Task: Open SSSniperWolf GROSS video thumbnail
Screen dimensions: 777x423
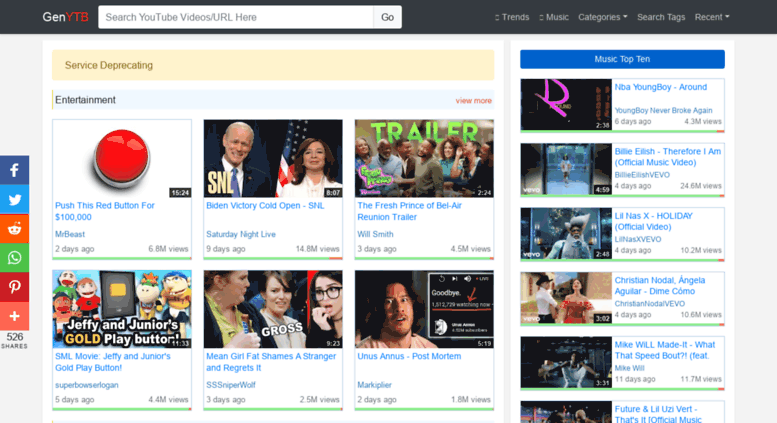Action: pyautogui.click(x=273, y=309)
